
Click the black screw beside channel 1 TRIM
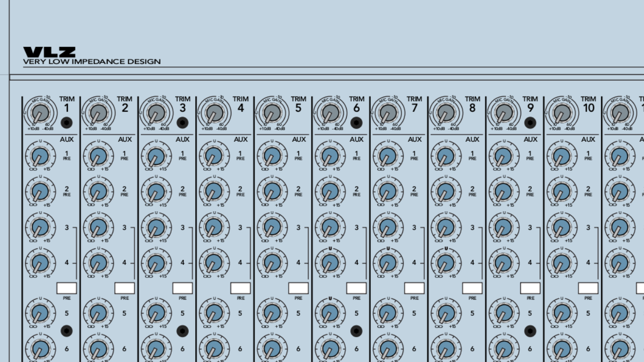[x=66, y=123]
